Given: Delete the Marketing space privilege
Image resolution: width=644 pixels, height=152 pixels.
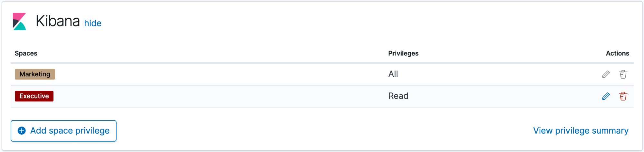Looking at the screenshot, I should pyautogui.click(x=623, y=74).
